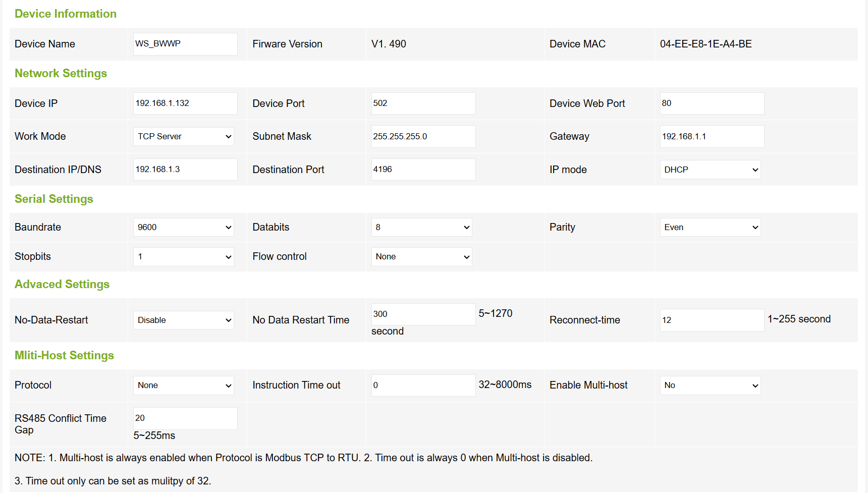Focus the Device IP text field

tap(185, 103)
